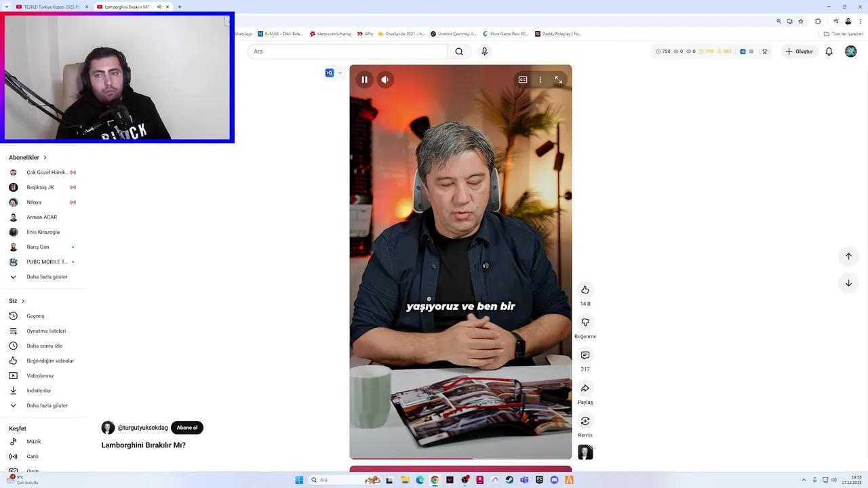Collapse the Abonelikler section chevron

(45, 157)
